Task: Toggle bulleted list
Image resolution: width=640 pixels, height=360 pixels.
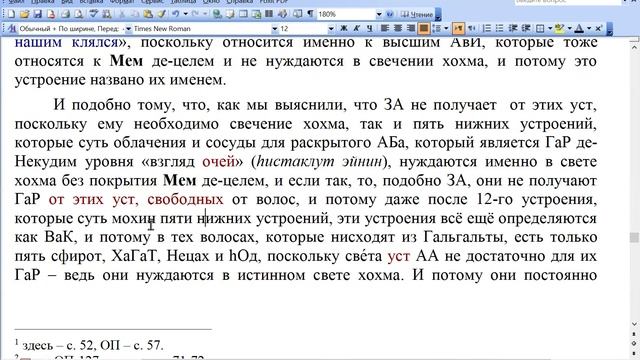Action: click(x=500, y=28)
